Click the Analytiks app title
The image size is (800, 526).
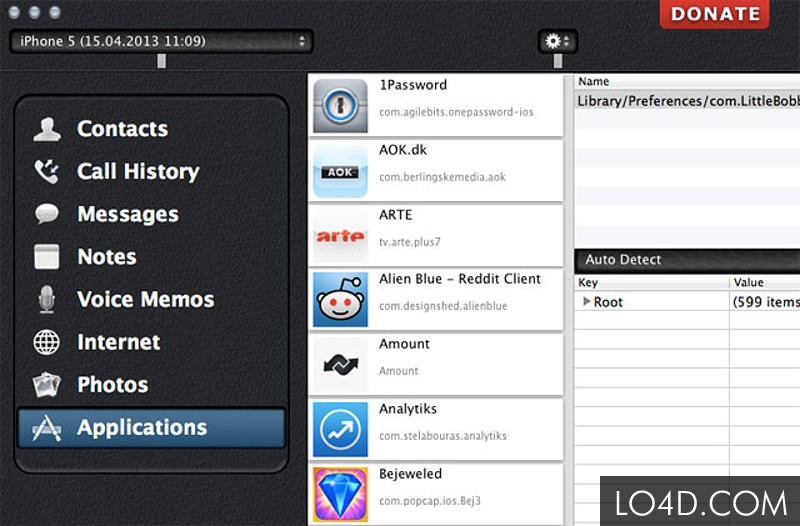point(408,409)
